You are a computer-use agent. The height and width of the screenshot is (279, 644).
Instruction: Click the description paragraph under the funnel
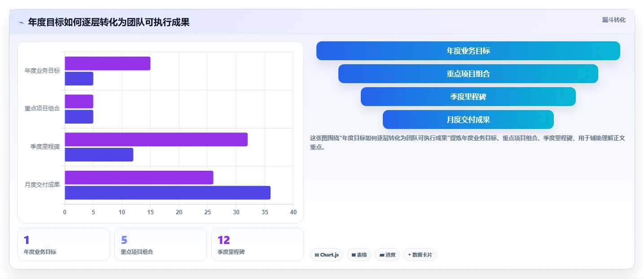click(468, 142)
